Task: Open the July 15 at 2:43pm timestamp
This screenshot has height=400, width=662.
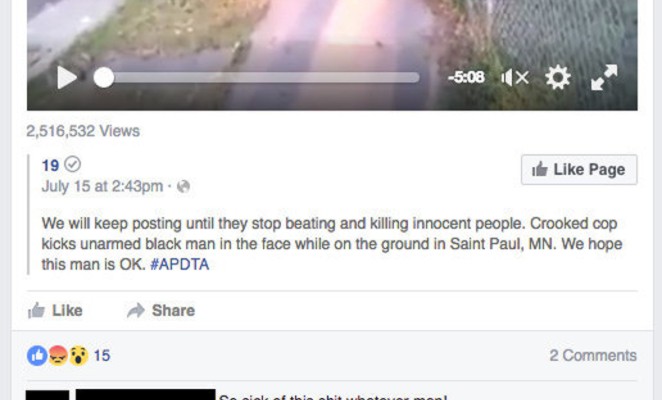Action: tap(102, 186)
